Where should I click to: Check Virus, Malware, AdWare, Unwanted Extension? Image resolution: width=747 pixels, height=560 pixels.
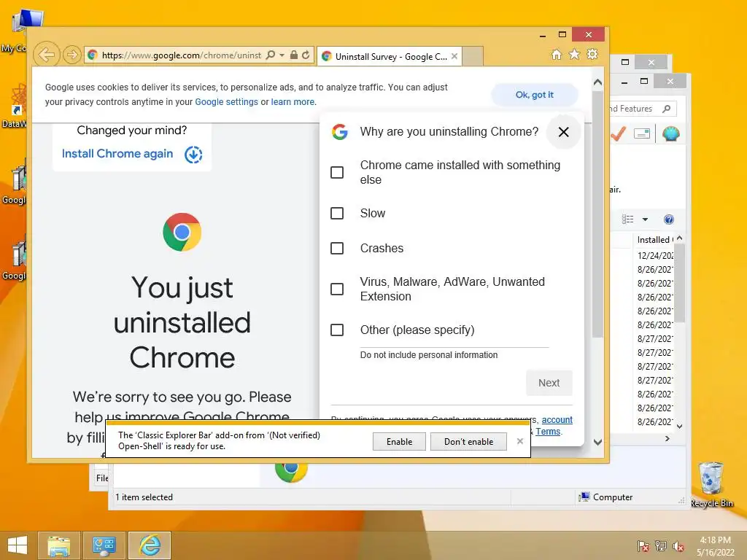[x=337, y=289]
